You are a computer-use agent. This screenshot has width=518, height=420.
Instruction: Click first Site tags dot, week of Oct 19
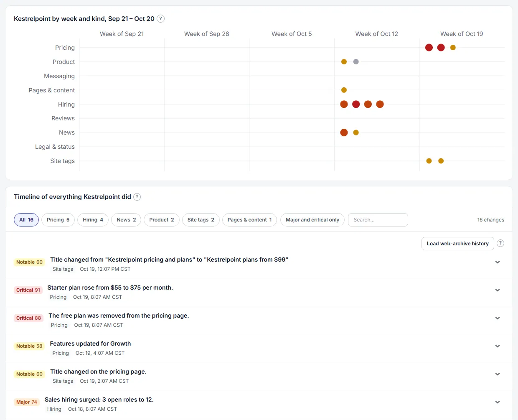pos(429,161)
